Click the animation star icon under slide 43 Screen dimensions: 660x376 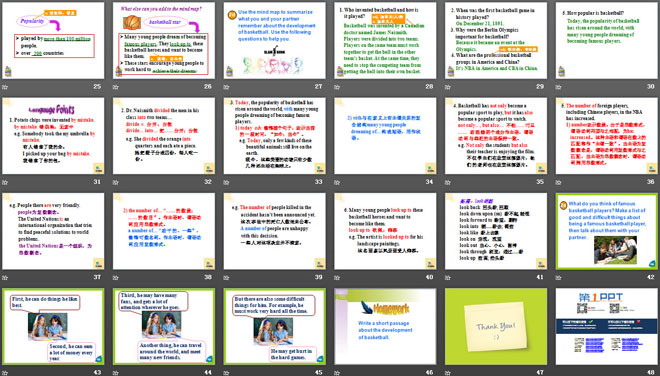point(5,373)
